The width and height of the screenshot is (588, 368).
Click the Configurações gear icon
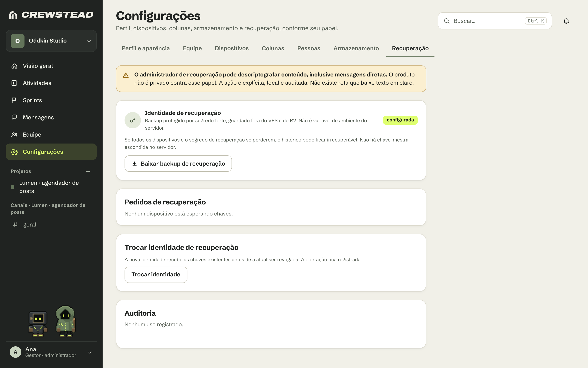click(x=14, y=152)
